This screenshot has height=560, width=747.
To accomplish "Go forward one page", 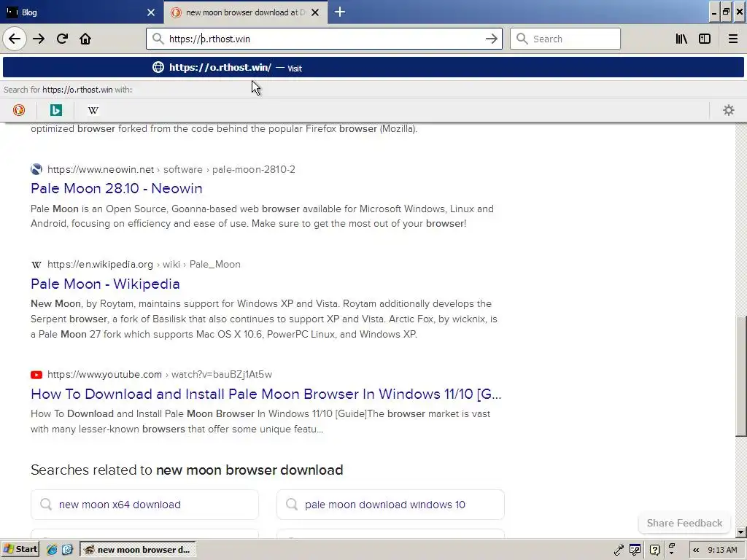I will (39, 39).
